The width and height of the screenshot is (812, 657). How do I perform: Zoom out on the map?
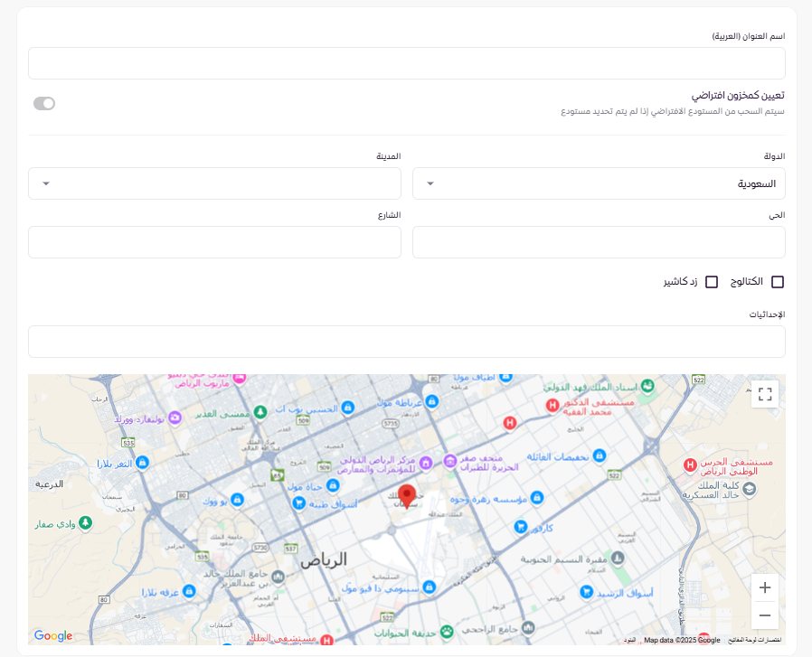pyautogui.click(x=764, y=615)
